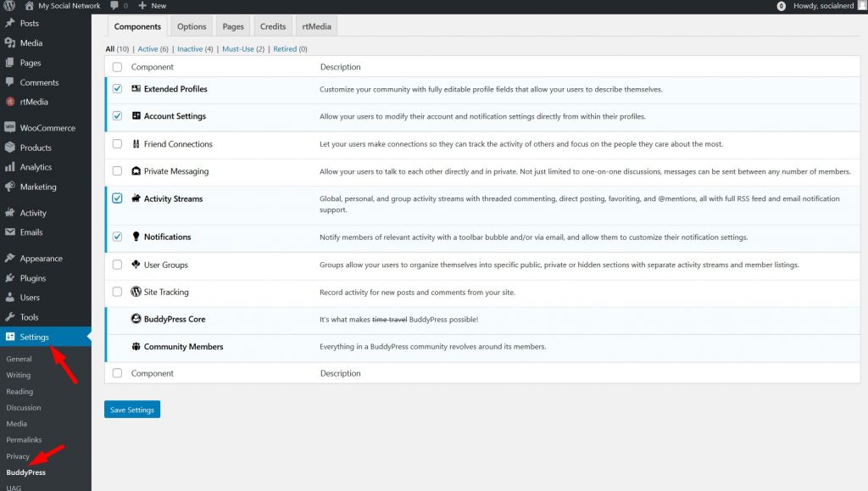
Task: Open the rtMedia tab
Action: pyautogui.click(x=317, y=26)
